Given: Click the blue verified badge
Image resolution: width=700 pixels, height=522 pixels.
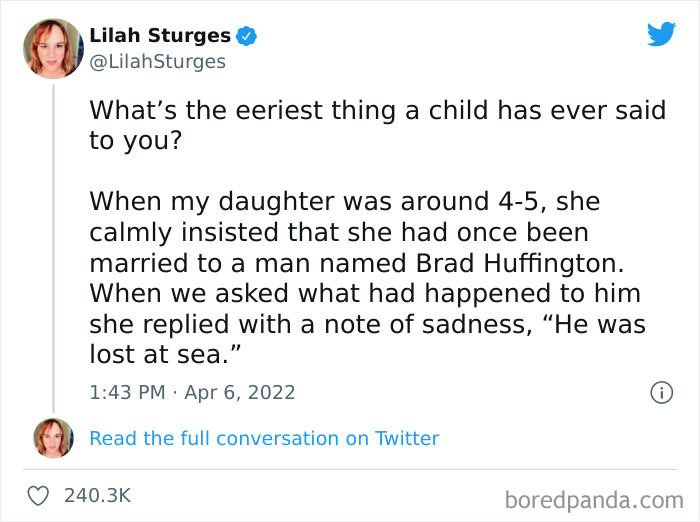Looking at the screenshot, I should pos(246,37).
